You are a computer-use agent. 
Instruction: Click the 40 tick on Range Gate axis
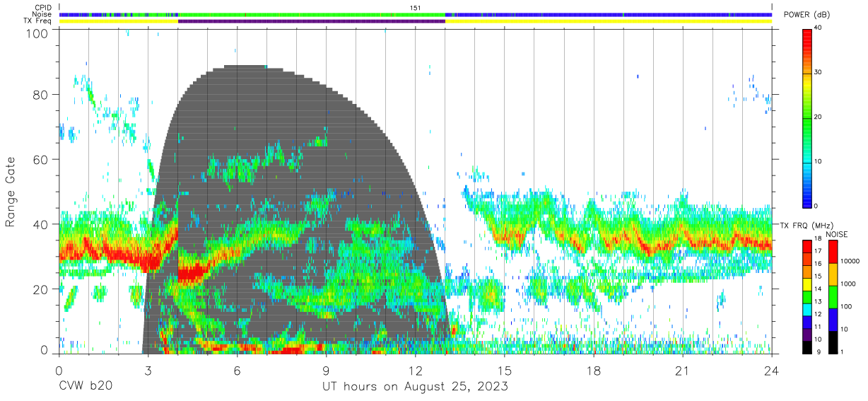click(x=42, y=224)
